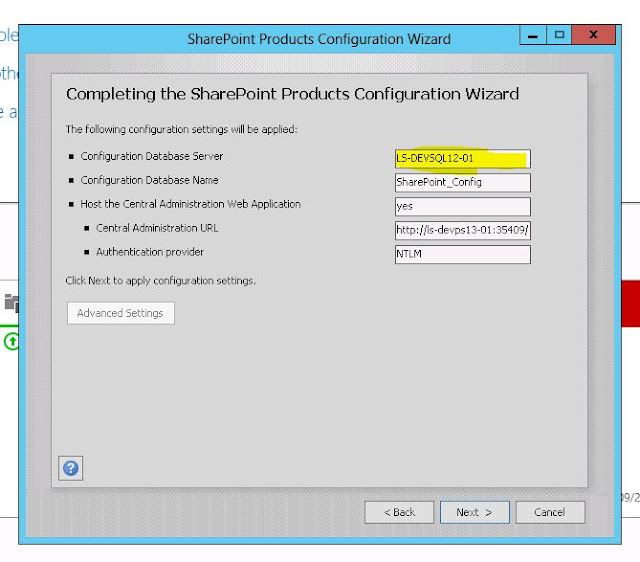Click the green up-arrow icon in background window
This screenshot has width=640, height=562.
(12, 341)
